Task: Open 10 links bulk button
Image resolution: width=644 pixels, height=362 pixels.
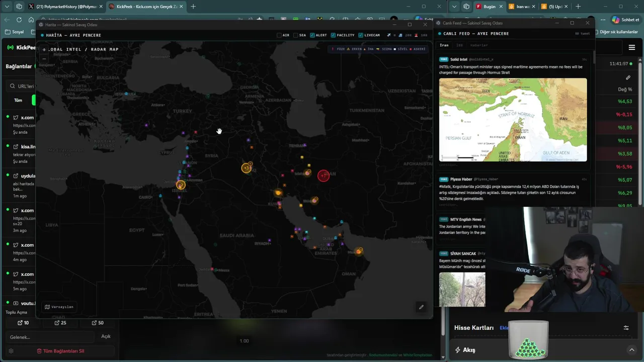Action: [x=23, y=323]
